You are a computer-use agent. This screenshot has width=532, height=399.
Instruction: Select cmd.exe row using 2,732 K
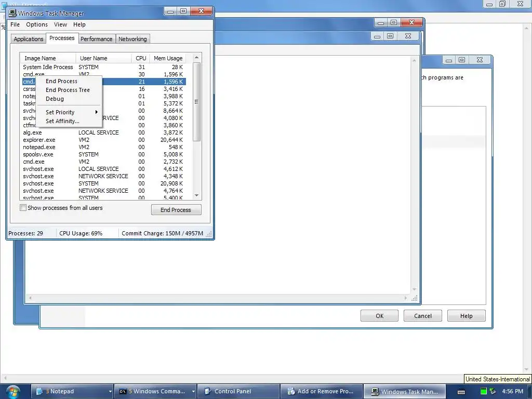[x=104, y=162]
